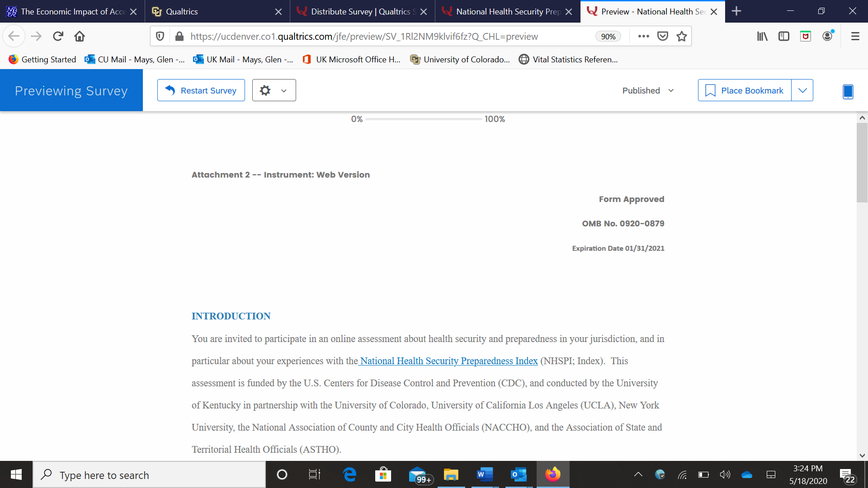
Task: Click the Restart Survey button
Action: coord(201,90)
